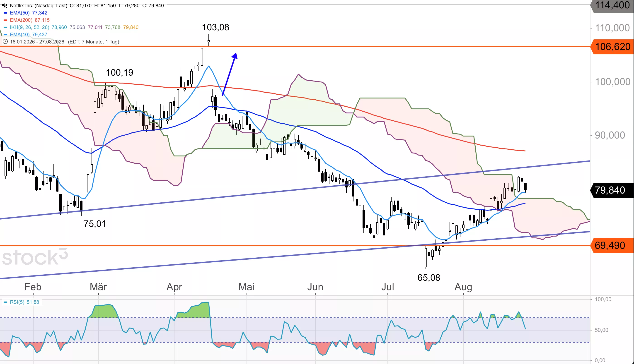634x364 pixels.
Task: Click the RSI value '51,88'
Action: 33,302
